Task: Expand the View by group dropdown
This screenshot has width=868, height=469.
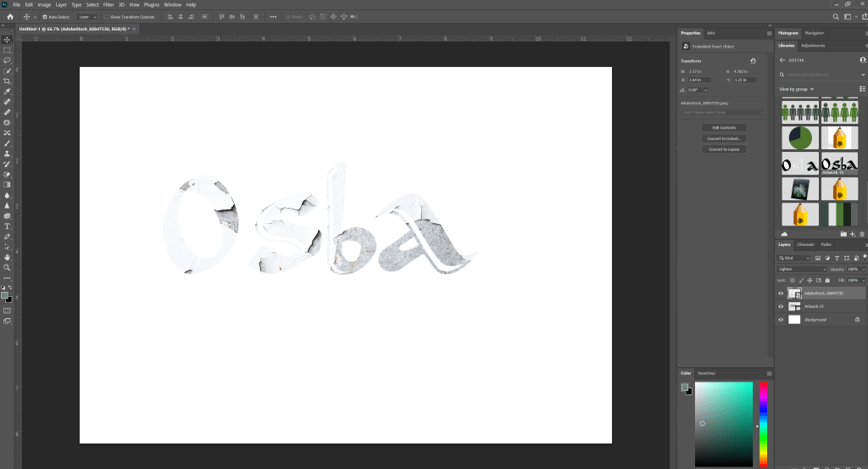Action: (796, 89)
